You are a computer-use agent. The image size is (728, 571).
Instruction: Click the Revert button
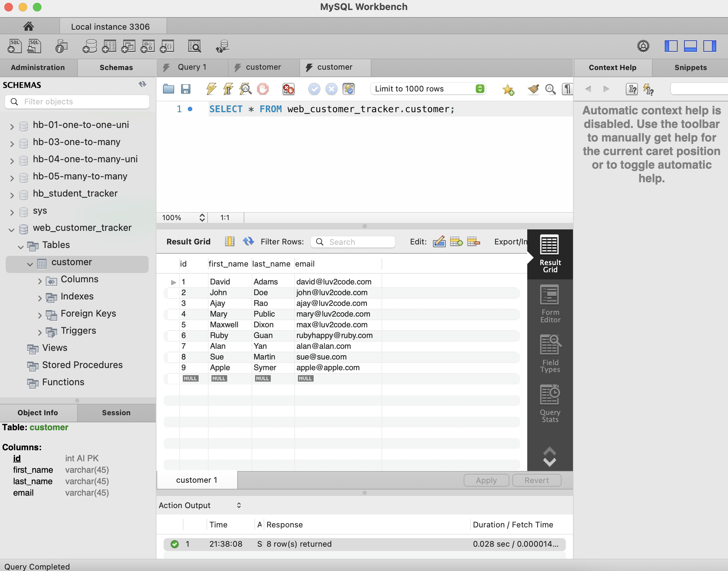click(x=536, y=480)
